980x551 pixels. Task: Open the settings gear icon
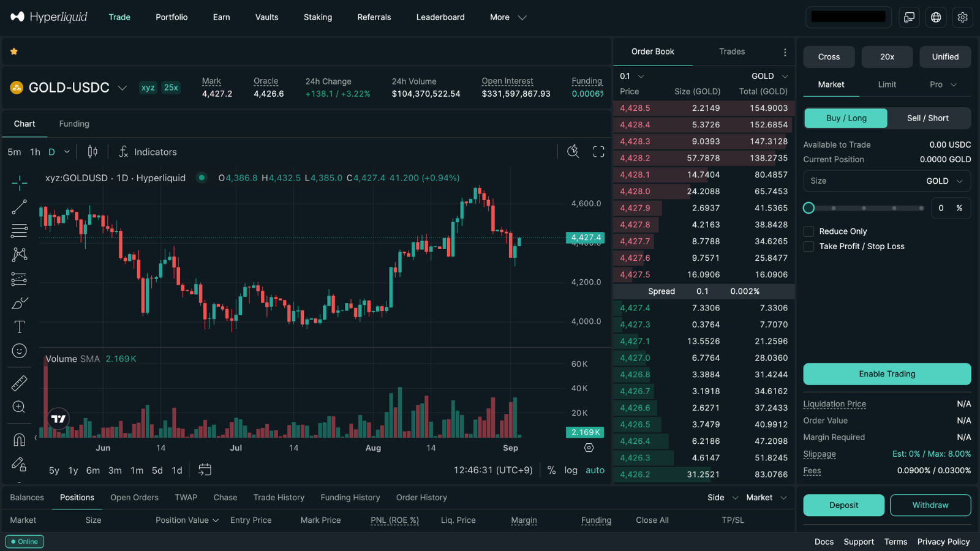tap(963, 17)
